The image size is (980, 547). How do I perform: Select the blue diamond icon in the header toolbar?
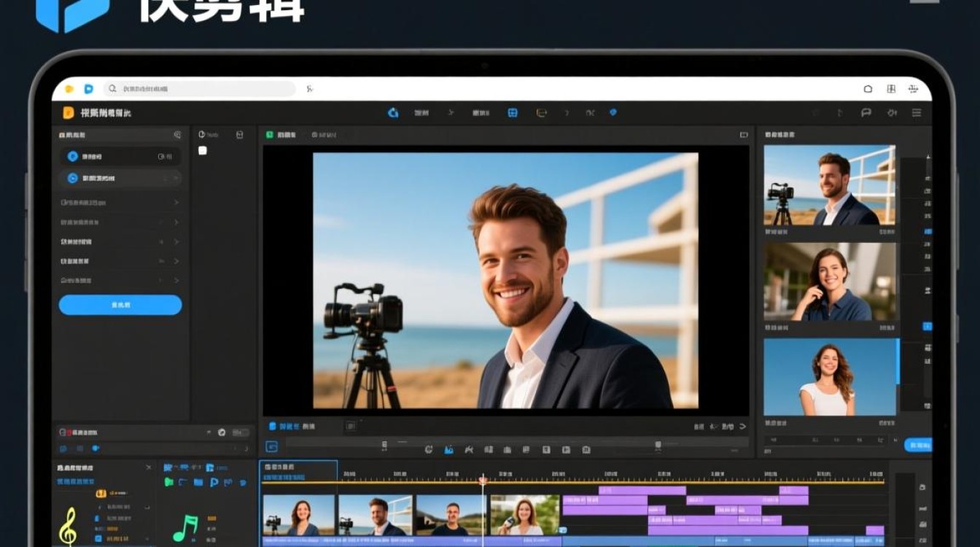(613, 112)
